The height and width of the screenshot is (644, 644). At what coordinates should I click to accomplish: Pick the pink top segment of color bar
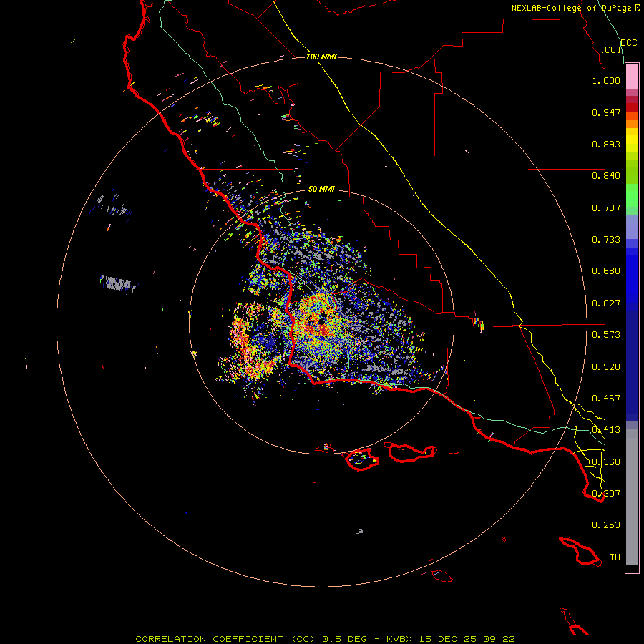[632, 77]
